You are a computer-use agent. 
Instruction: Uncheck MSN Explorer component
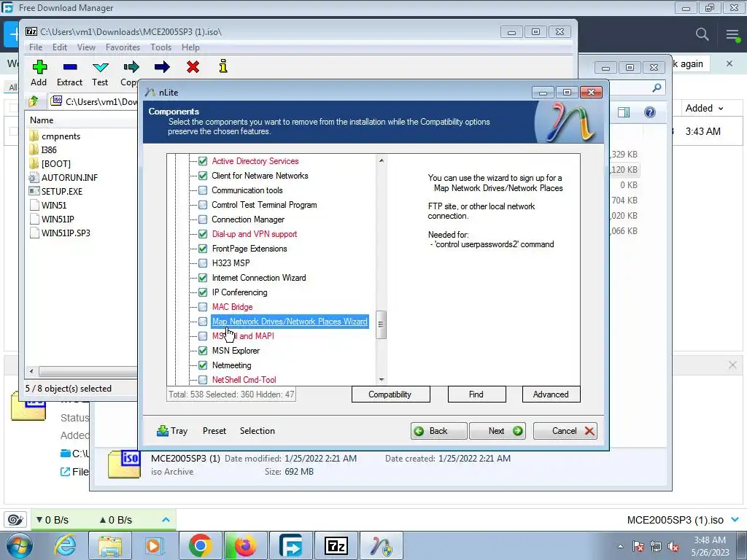[203, 351]
